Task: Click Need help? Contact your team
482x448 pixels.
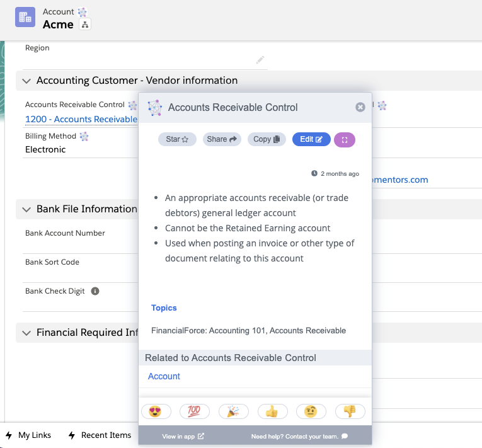Action: (x=299, y=436)
